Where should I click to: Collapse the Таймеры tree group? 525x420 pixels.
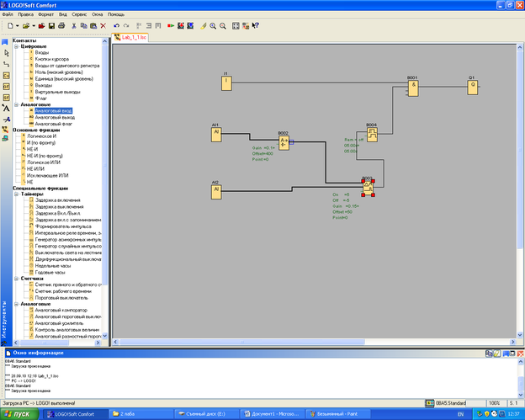pos(16,193)
